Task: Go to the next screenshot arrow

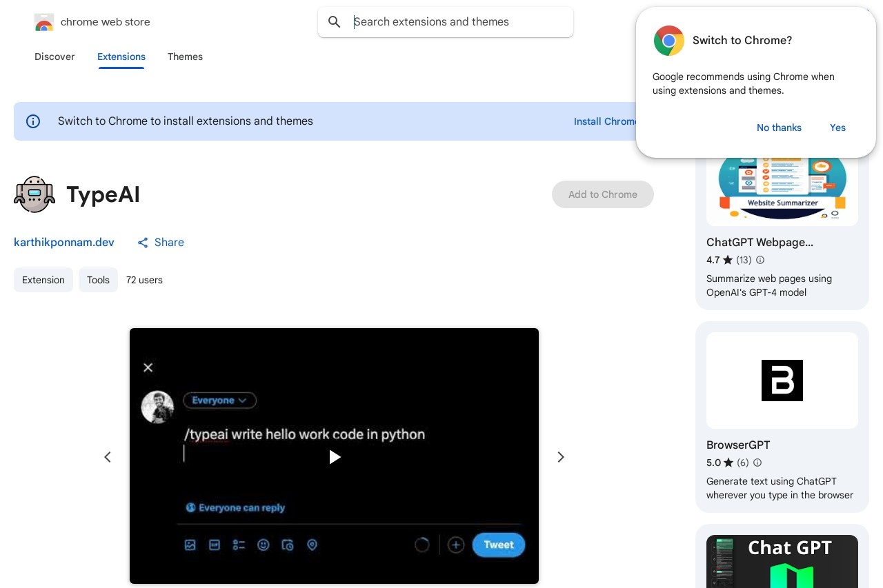Action: point(561,457)
